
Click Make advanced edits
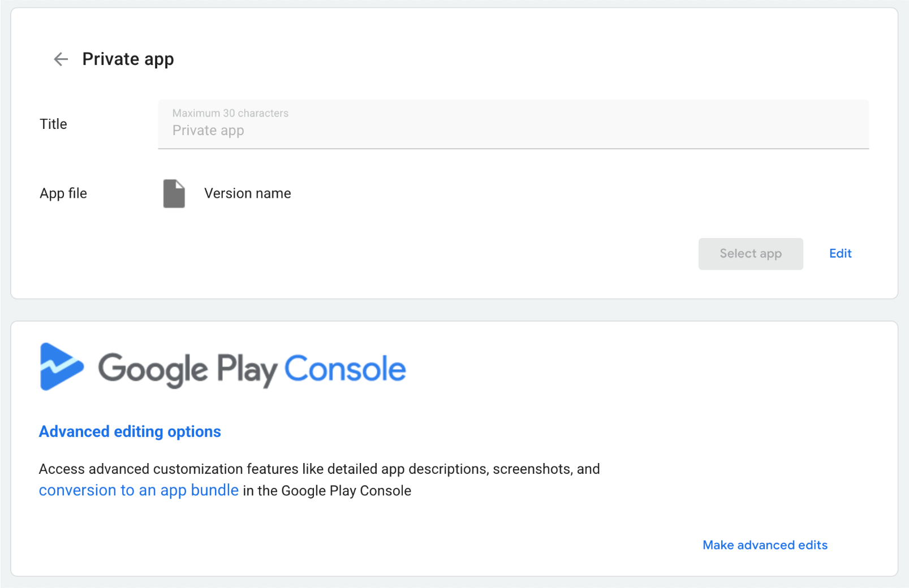[765, 545]
